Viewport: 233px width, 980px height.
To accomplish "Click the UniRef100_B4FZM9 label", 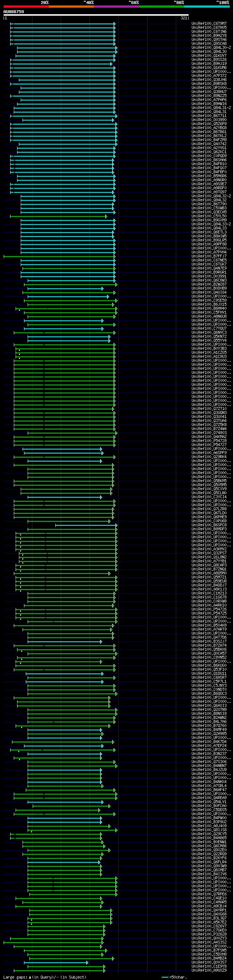I will 209,140.
